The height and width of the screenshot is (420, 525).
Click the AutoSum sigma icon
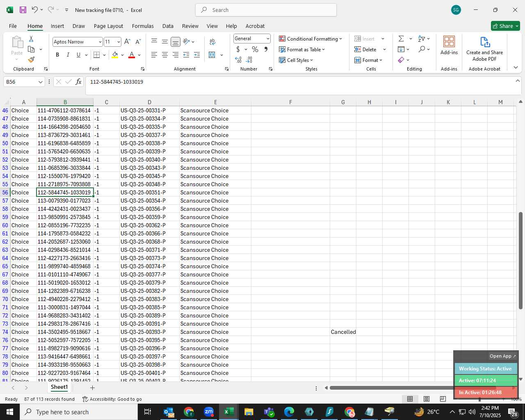tap(401, 39)
